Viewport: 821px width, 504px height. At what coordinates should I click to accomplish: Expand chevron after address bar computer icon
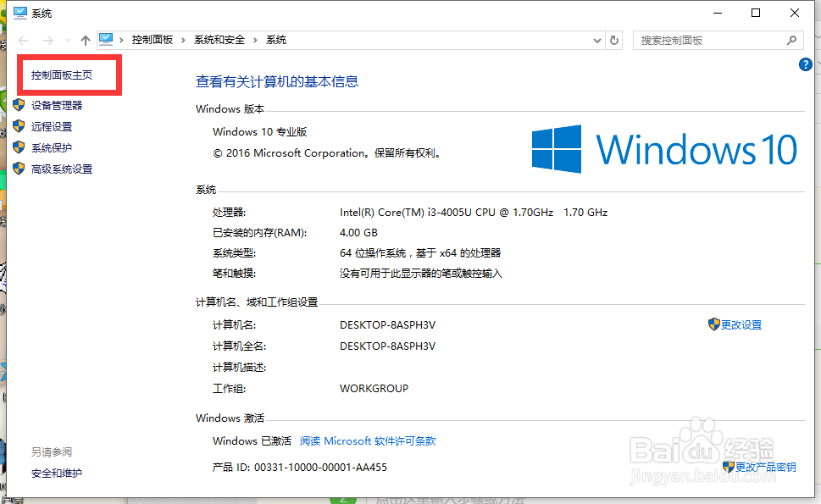tap(121, 41)
